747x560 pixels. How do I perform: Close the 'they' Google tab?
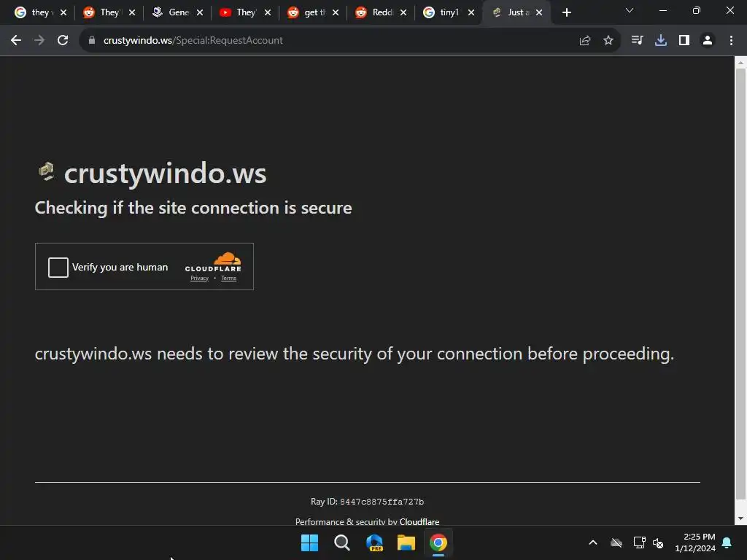[63, 13]
